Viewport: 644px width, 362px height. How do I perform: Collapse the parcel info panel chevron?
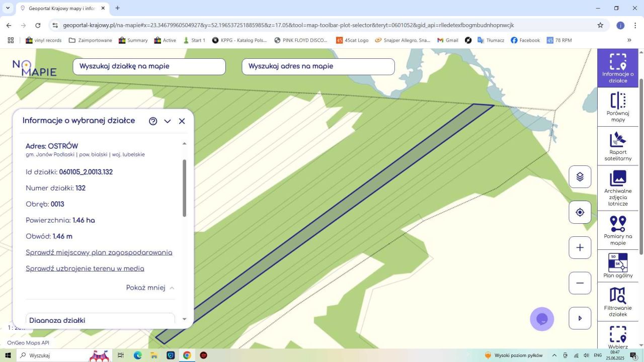coord(168,121)
